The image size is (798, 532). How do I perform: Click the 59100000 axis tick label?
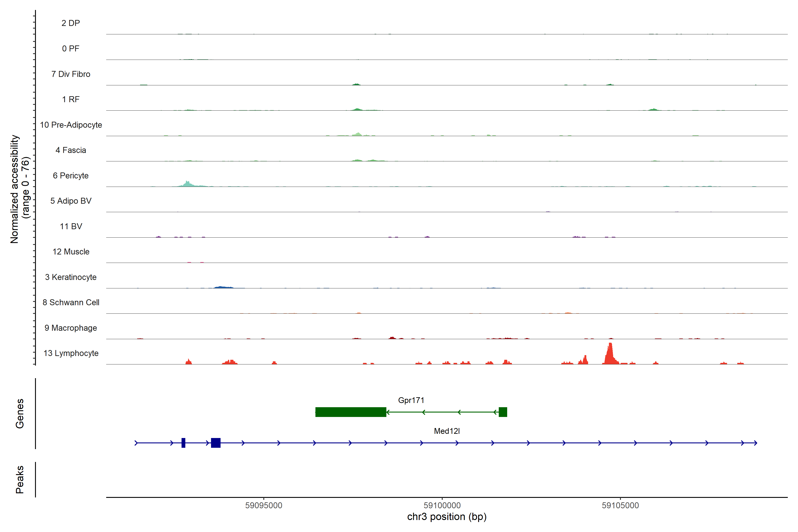point(442,505)
